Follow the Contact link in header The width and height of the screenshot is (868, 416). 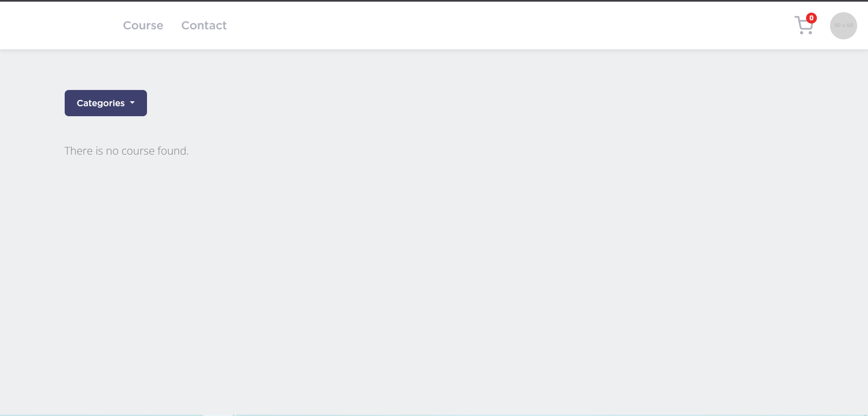(x=204, y=25)
